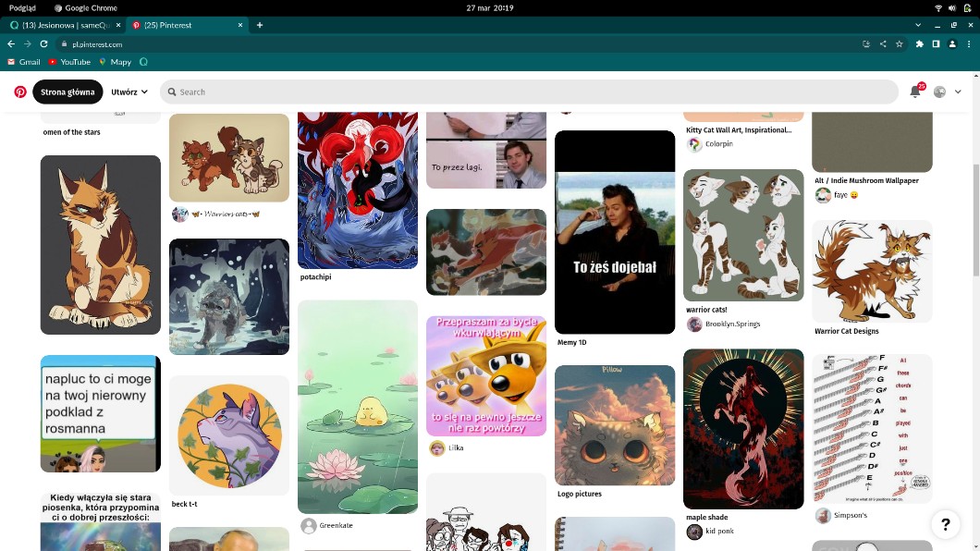
Task: Click the Pinterest search field
Action: coord(527,92)
